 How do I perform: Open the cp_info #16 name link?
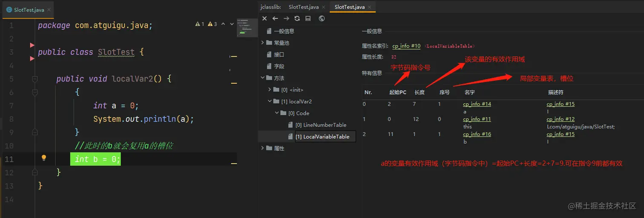(477, 134)
